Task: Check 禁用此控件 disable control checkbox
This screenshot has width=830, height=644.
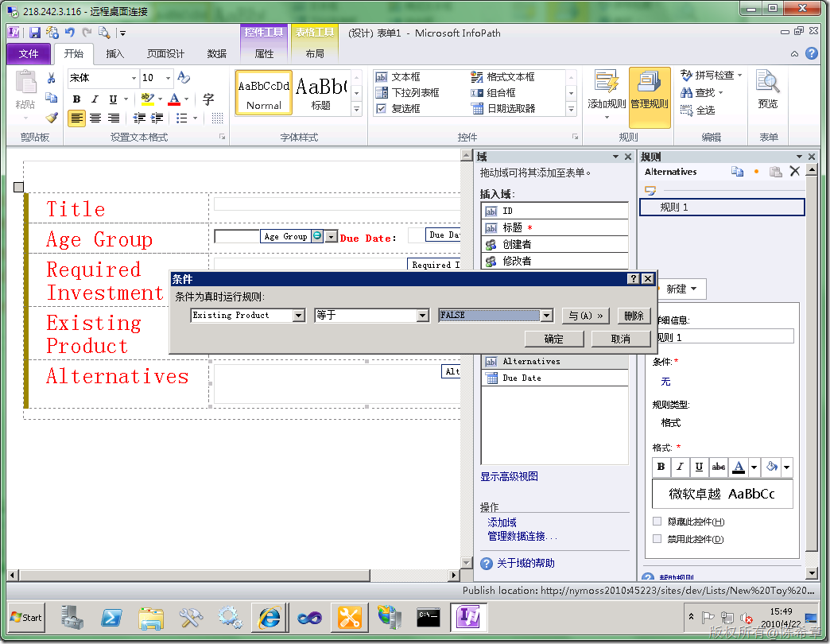Action: (657, 539)
